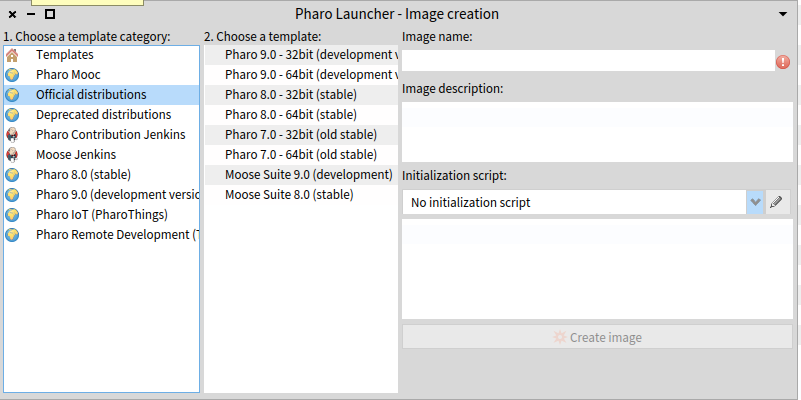Select the Official distributions category
The width and height of the screenshot is (801, 400).
101,95
